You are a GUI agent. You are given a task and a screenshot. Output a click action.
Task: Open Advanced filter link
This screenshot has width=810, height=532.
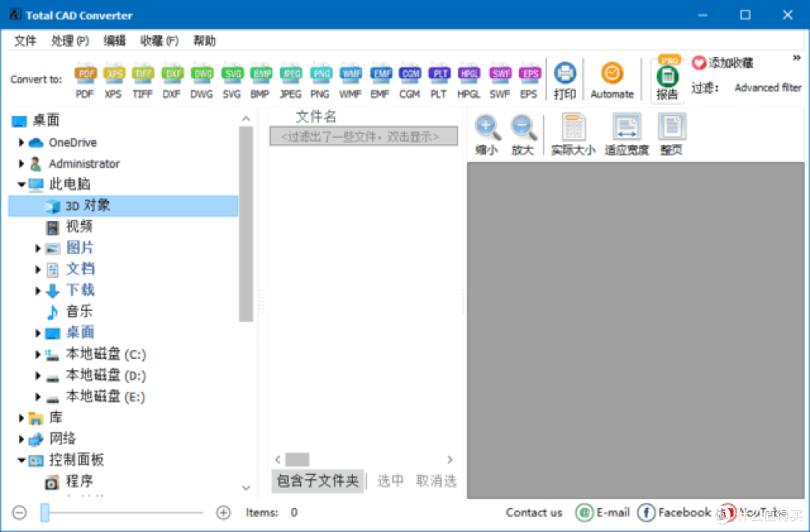tap(768, 88)
